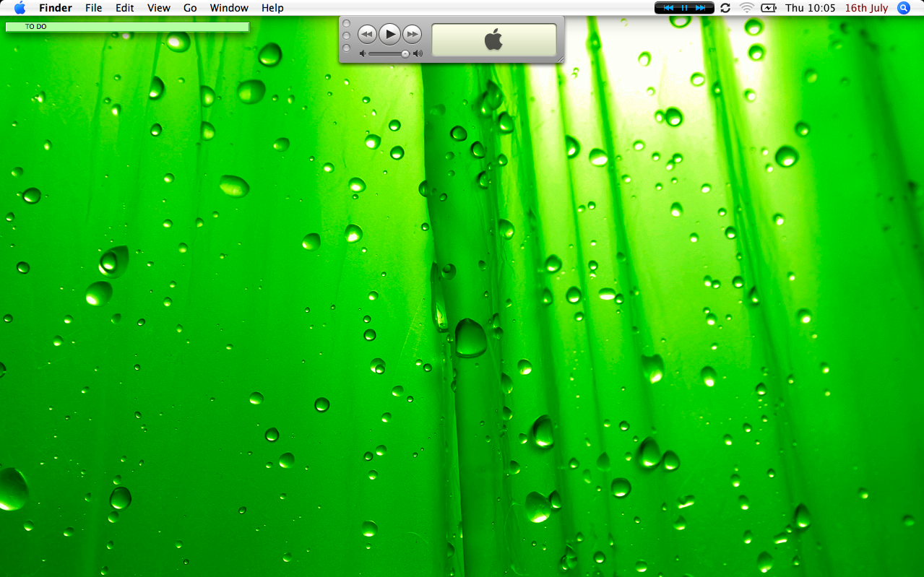Click the 16th July date

[x=866, y=8]
